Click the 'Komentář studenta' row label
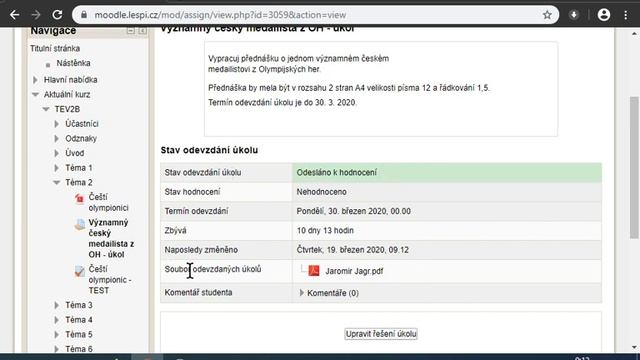 [198, 293]
